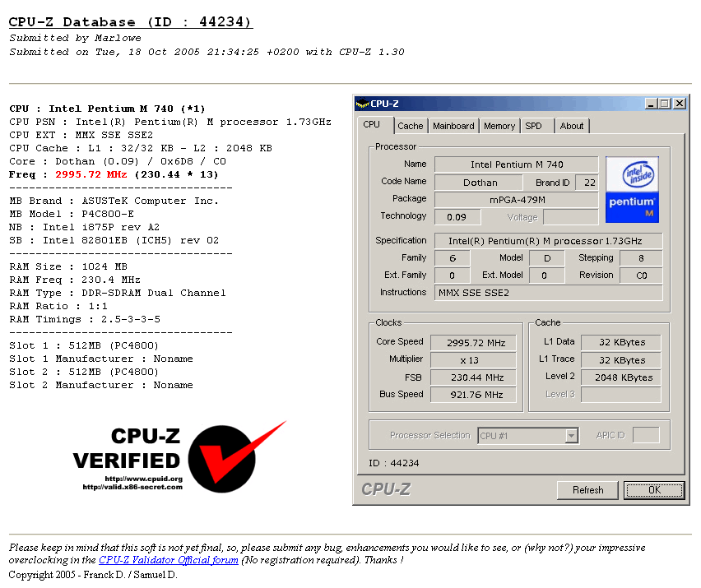Confirm with the OK button
This screenshot has width=701, height=588.
(654, 490)
